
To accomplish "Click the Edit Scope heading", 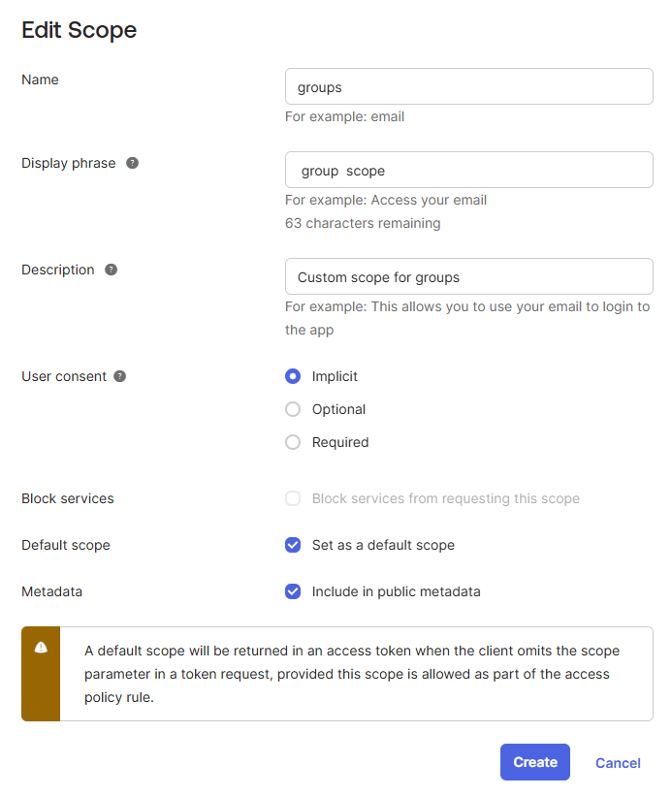I will point(79,30).
